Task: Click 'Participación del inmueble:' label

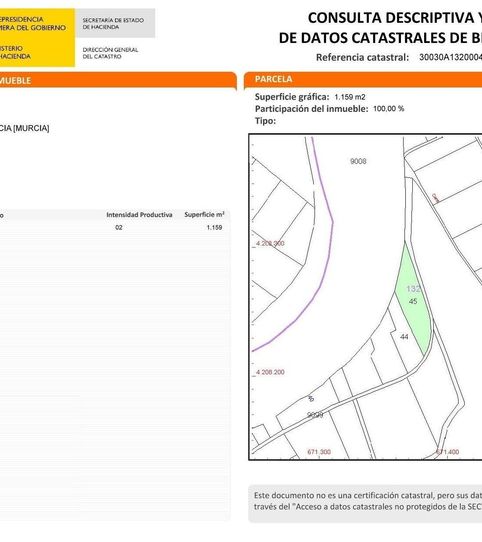Action: 312,109
